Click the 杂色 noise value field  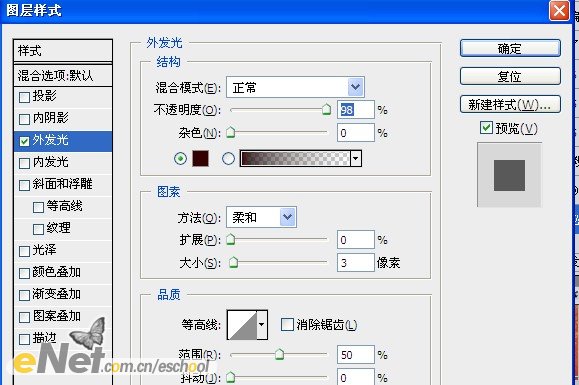click(356, 133)
